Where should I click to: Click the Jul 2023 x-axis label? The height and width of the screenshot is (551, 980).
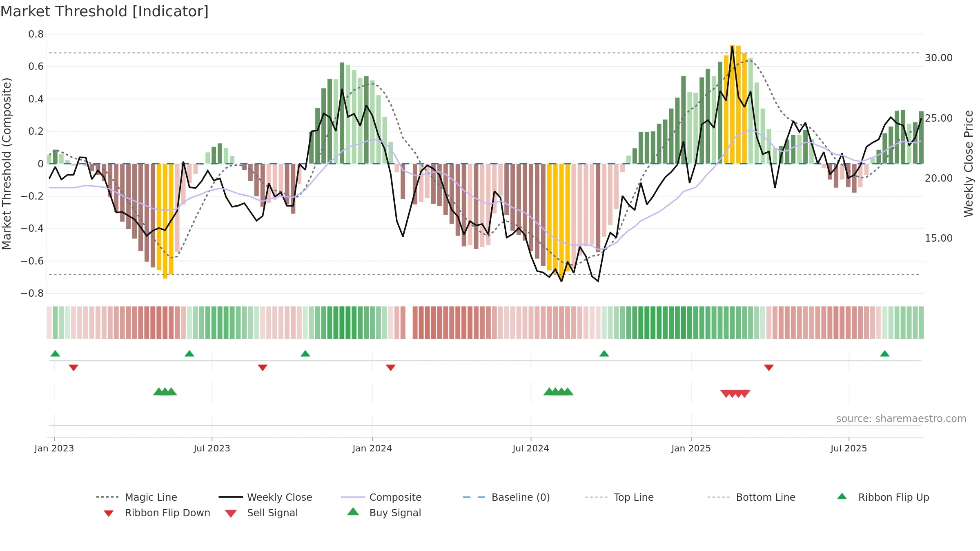pos(212,449)
